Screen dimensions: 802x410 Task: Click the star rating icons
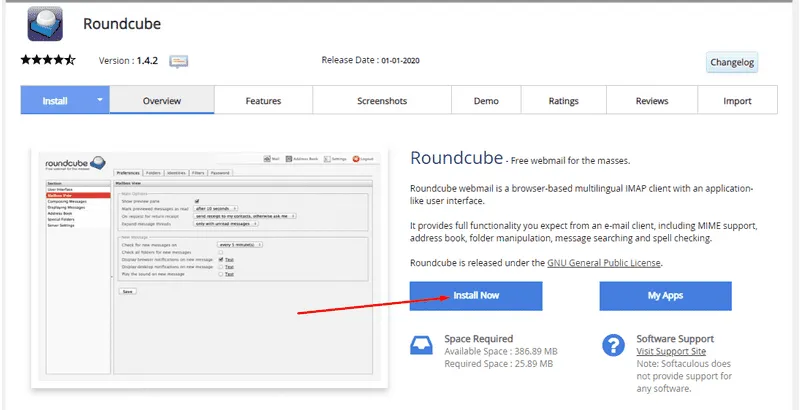tap(48, 61)
